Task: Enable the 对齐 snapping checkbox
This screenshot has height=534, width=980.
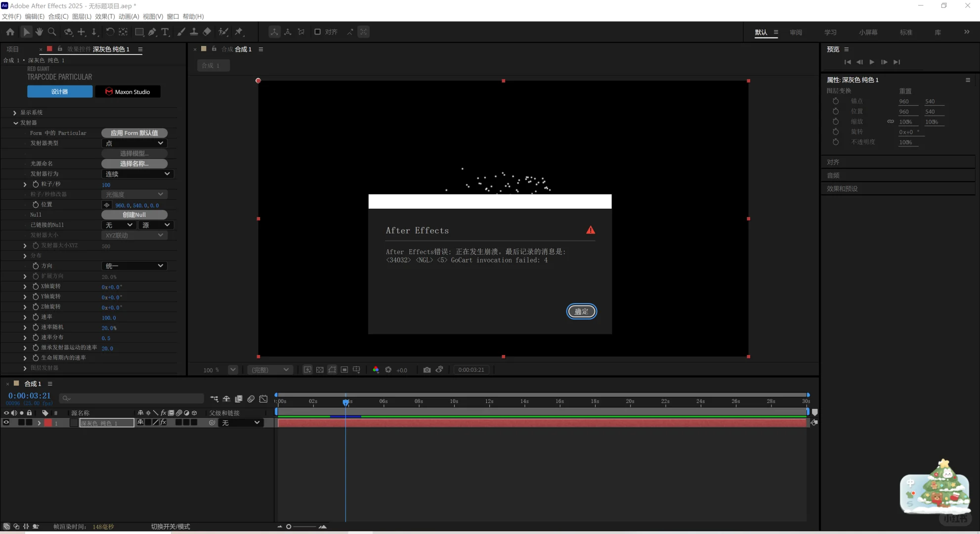Action: coord(318,32)
